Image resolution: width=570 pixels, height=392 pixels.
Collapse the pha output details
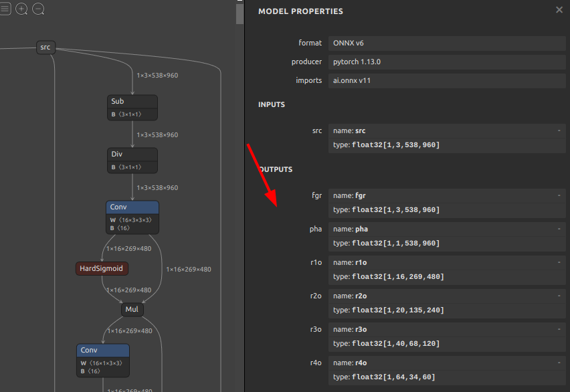(x=559, y=229)
